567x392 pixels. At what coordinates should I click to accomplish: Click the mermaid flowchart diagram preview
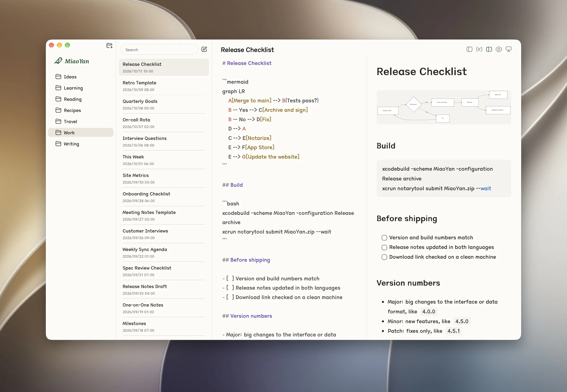[444, 107]
